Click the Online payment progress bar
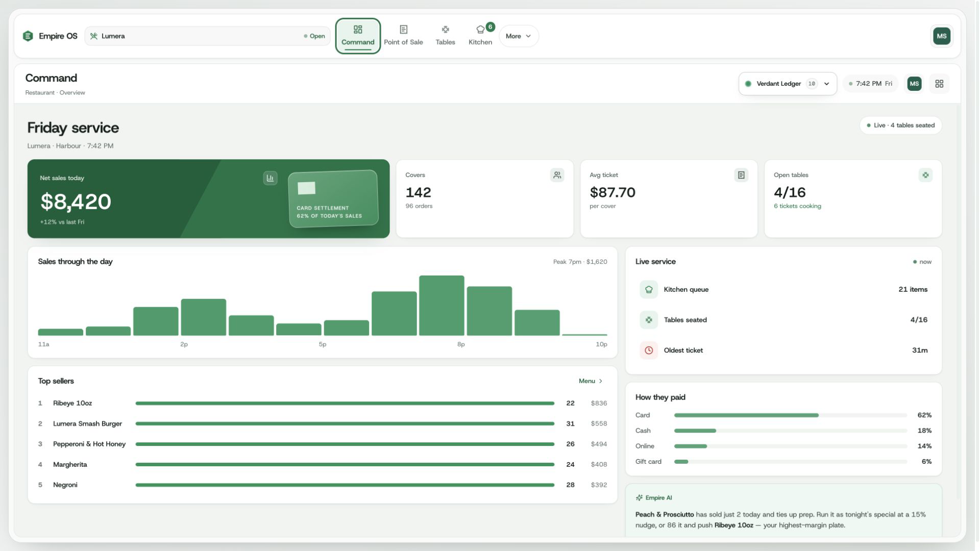 [x=790, y=446]
